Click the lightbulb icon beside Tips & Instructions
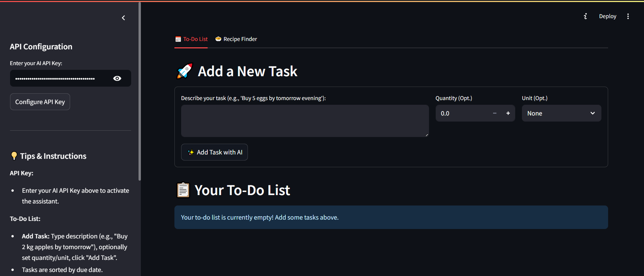 tap(14, 156)
